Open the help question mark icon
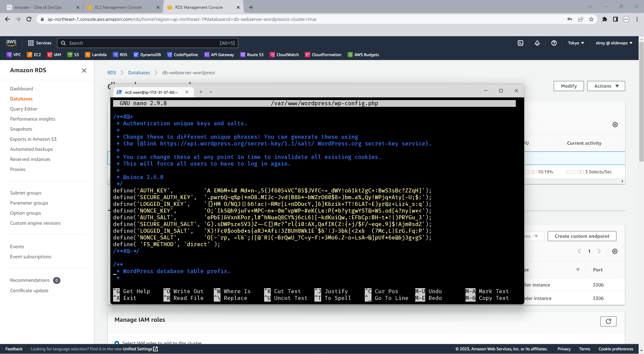 coord(554,43)
